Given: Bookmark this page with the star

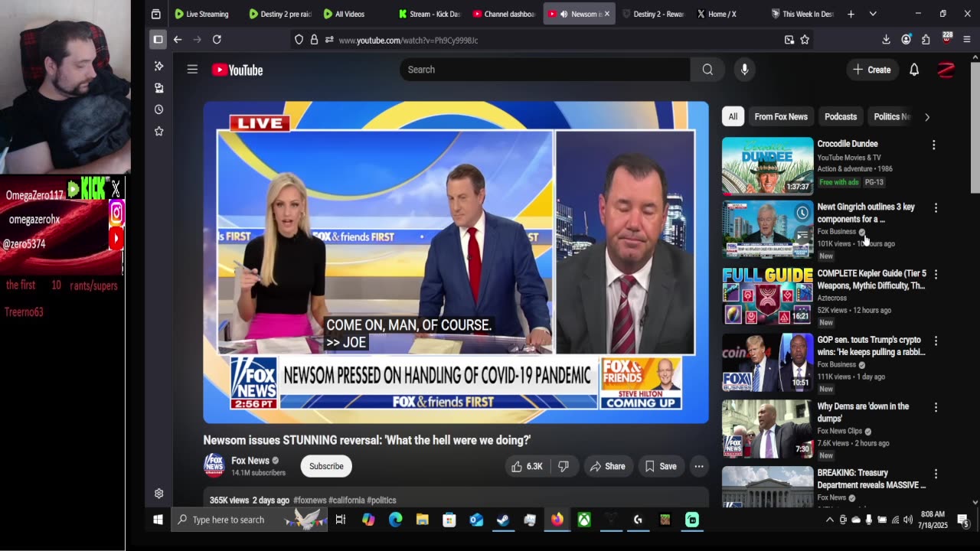Looking at the screenshot, I should coord(805,40).
